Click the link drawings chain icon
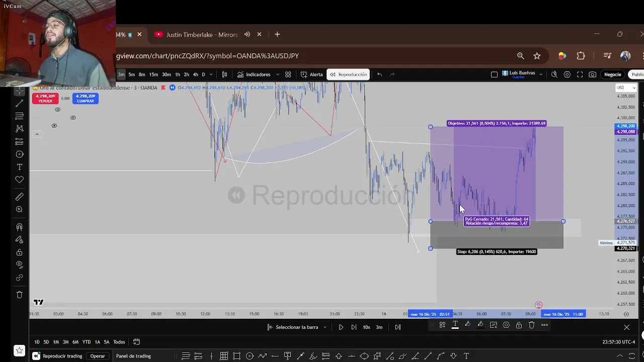This screenshot has height=362, width=644. 19,278
